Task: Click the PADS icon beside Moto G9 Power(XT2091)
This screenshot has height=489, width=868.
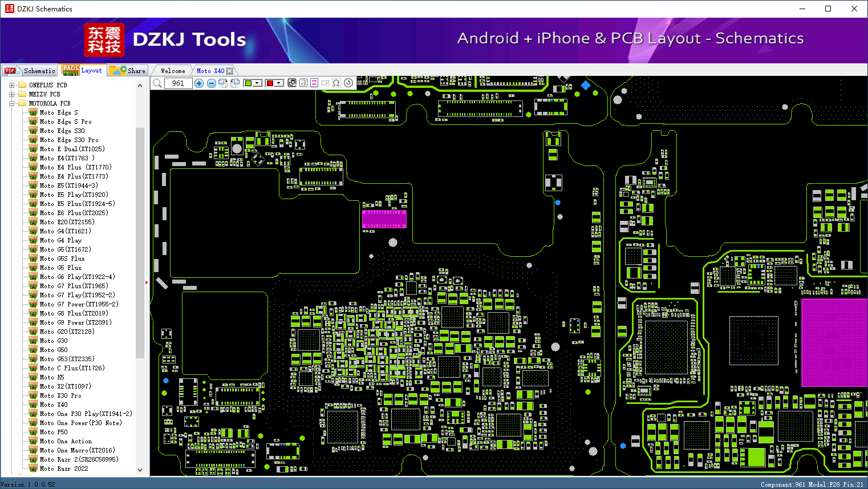Action: click(33, 322)
